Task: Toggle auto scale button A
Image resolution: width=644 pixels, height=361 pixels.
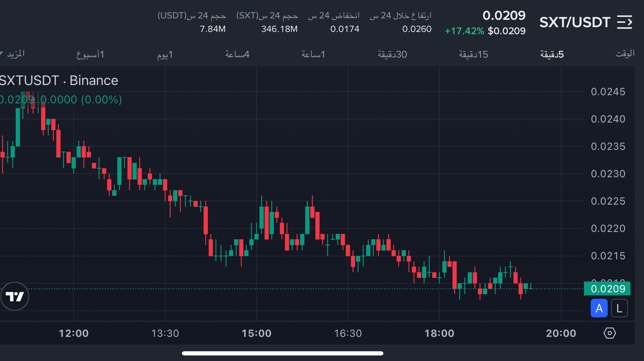Action: pyautogui.click(x=599, y=308)
